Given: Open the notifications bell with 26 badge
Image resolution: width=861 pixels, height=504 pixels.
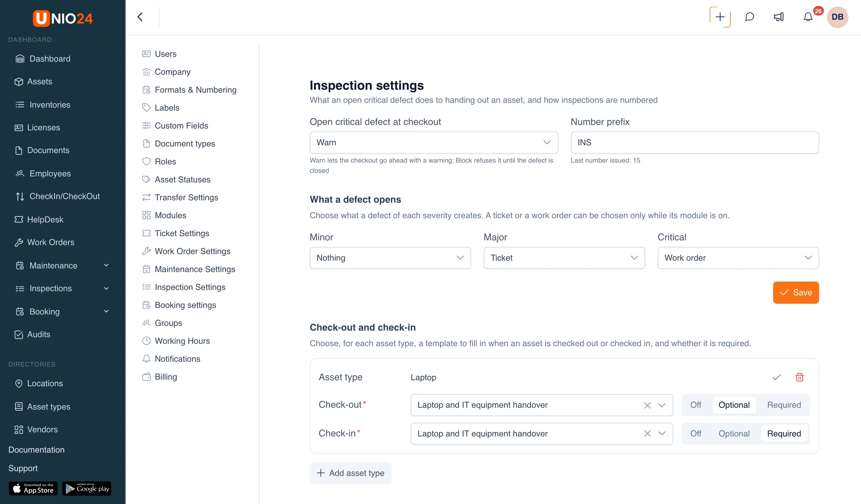Looking at the screenshot, I should click(x=808, y=17).
